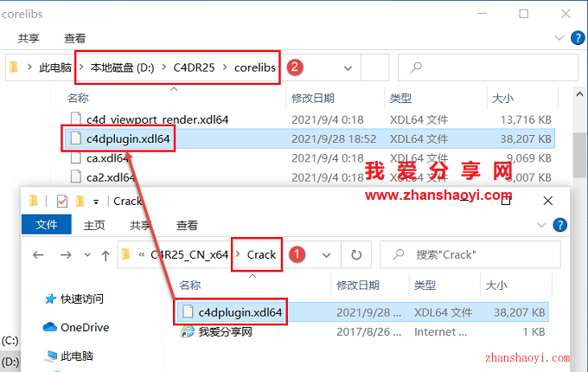Image resolution: width=588 pixels, height=372 pixels.
Task: Sort corelibs files by 修改日期 column
Action: click(313, 99)
